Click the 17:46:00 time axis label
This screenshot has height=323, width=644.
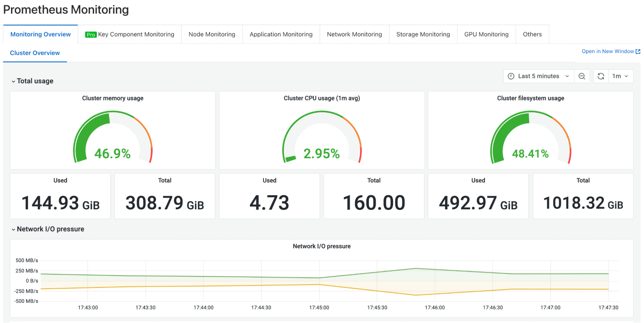435,308
